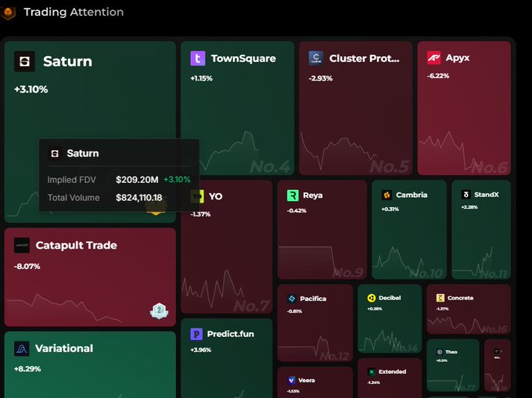532x398 pixels.
Task: Select the "Theo" tile name
Action: pos(451,352)
